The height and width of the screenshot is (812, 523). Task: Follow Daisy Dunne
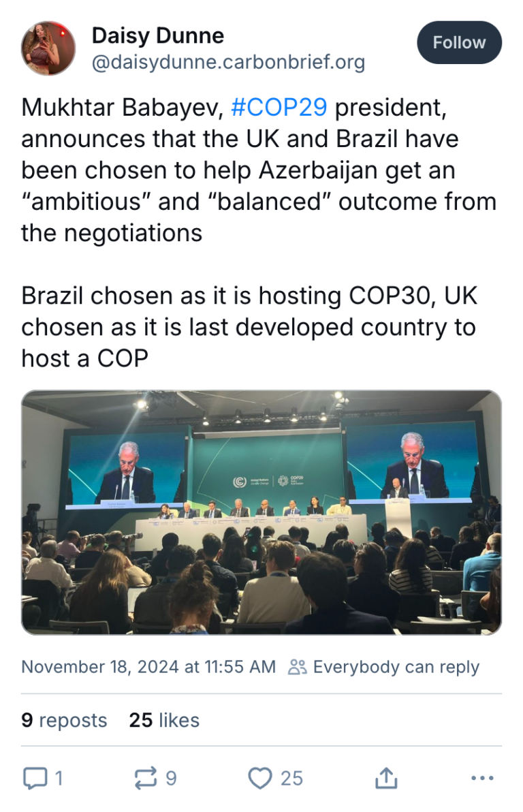[x=459, y=42]
